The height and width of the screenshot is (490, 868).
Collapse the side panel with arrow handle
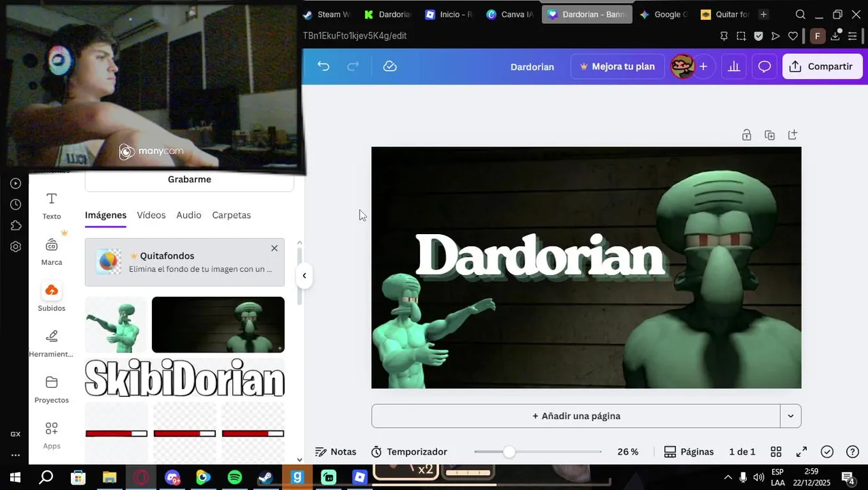coord(304,276)
